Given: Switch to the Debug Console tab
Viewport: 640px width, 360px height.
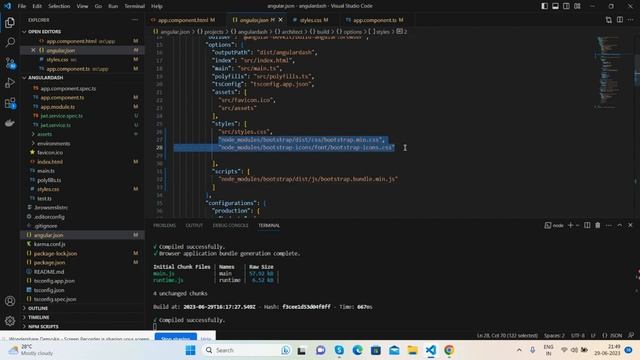Looking at the screenshot, I should point(230,225).
